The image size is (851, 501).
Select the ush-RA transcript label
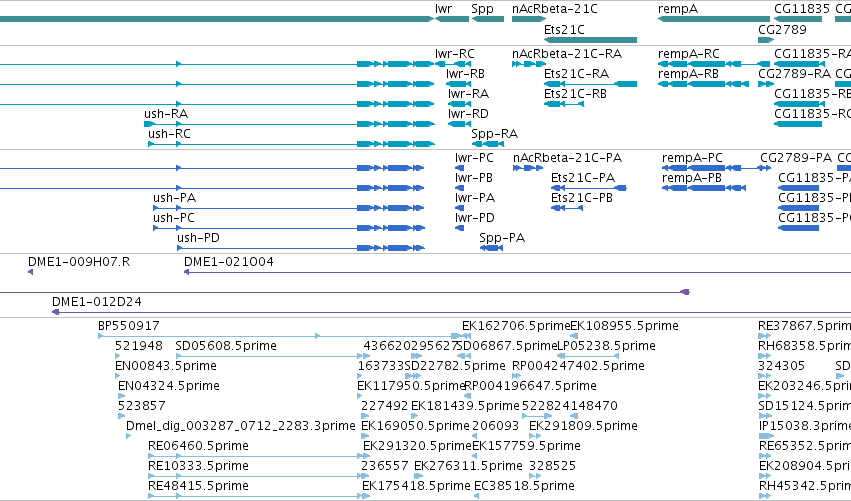click(x=166, y=115)
